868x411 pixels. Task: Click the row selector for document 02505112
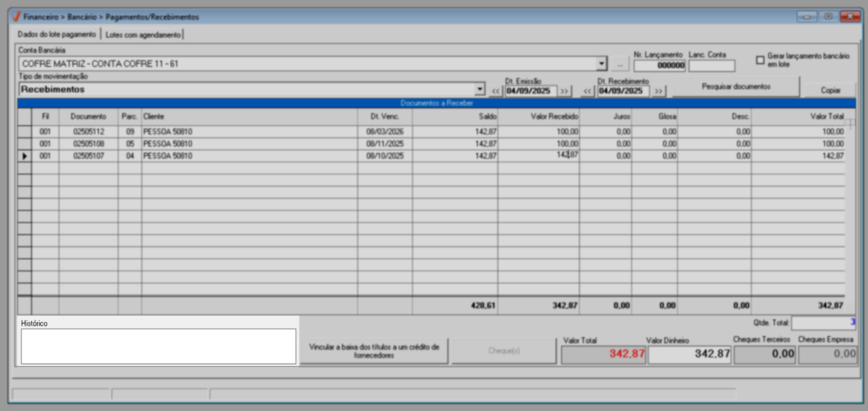pos(24,131)
